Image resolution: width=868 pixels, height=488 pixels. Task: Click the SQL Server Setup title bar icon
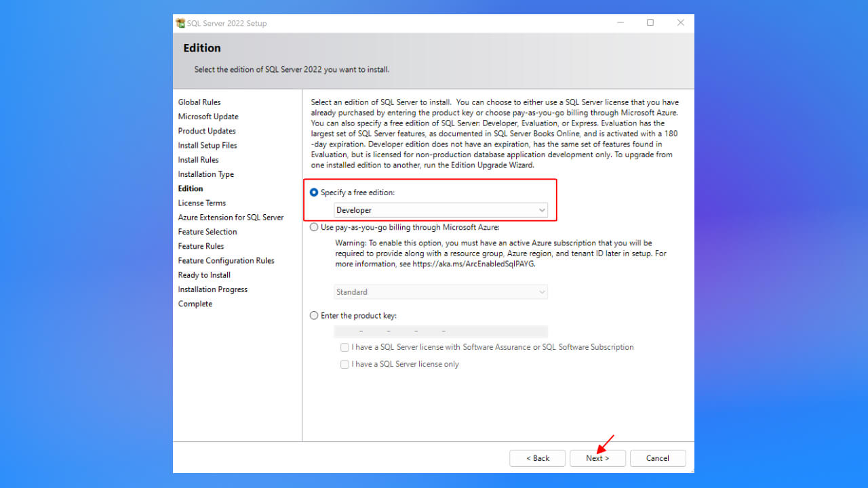180,23
